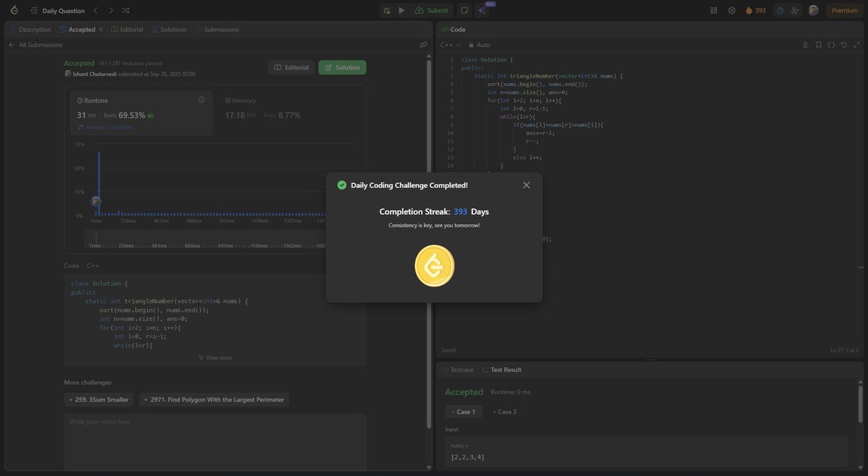This screenshot has width=868, height=476.
Task: Click the Code panel header tab
Action: [x=454, y=30]
